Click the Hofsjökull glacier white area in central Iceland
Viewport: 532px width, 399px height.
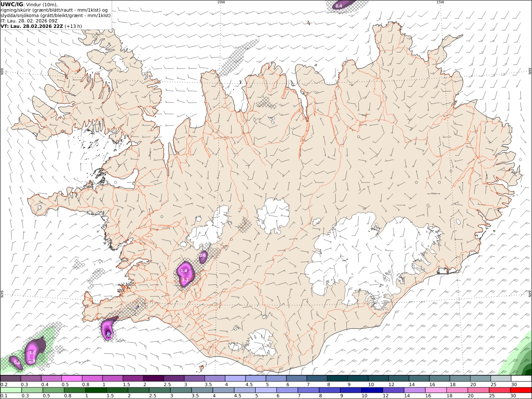point(273,216)
